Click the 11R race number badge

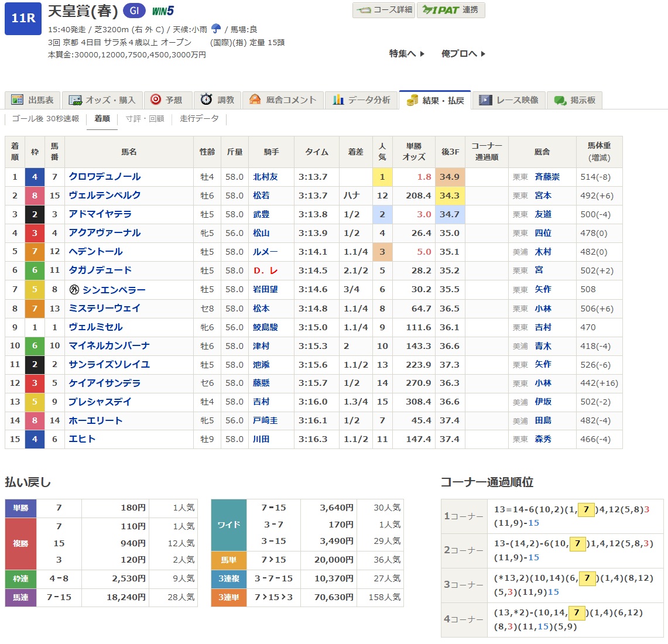(x=23, y=18)
